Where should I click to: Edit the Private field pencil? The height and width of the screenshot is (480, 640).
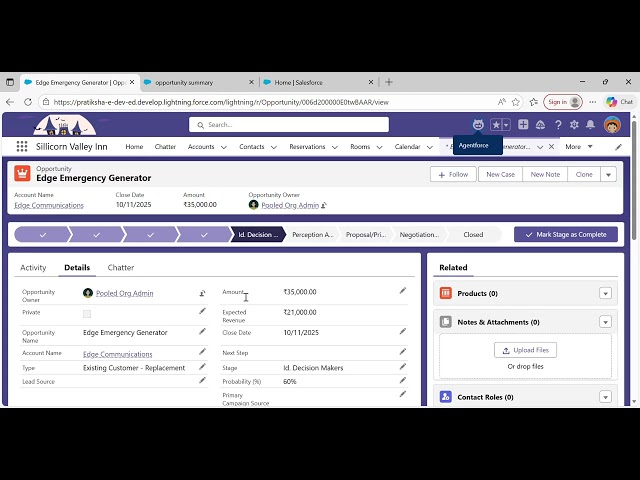coord(202,311)
